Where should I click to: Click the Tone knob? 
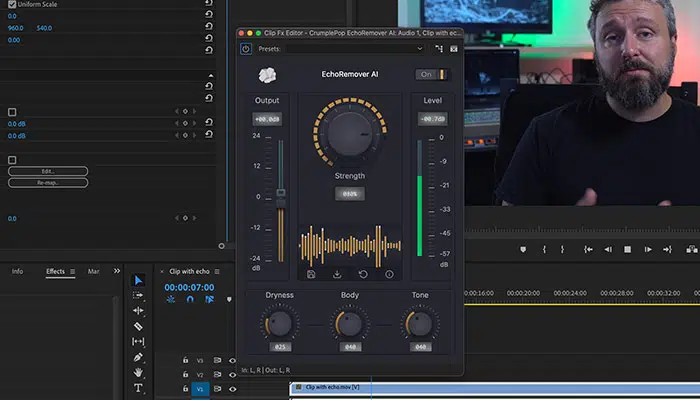click(x=420, y=323)
